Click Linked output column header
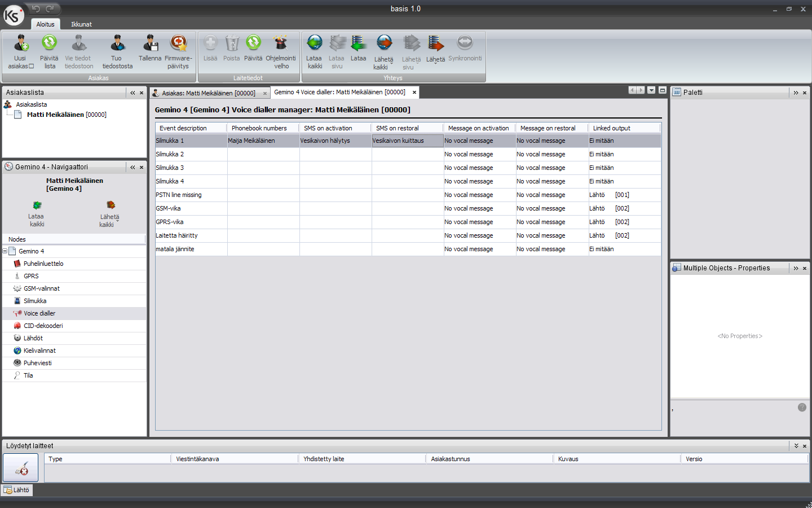 coord(624,128)
